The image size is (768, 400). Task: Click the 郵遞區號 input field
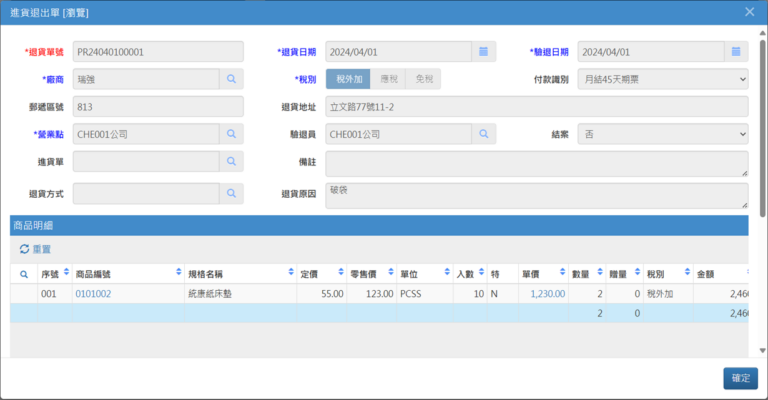[158, 106]
